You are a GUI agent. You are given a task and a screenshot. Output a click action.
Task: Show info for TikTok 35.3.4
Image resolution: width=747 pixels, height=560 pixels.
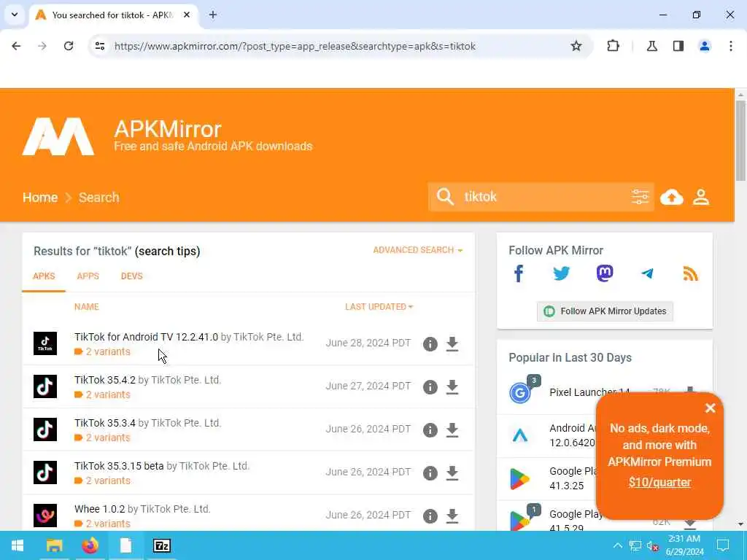tap(430, 430)
